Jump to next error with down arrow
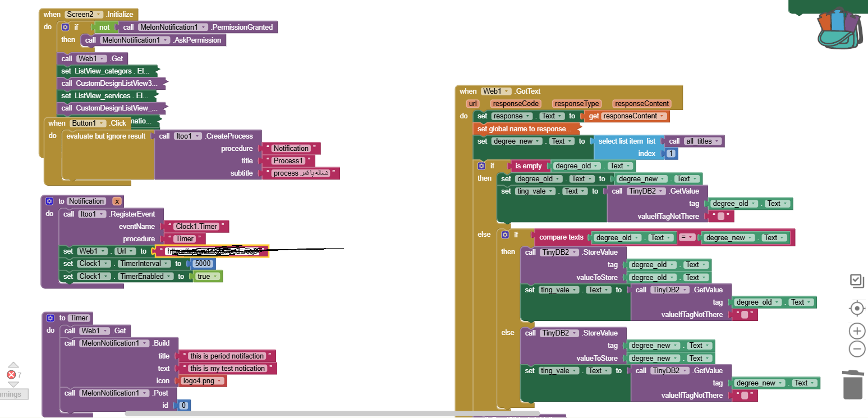Image resolution: width=868 pixels, height=418 pixels. point(13,385)
